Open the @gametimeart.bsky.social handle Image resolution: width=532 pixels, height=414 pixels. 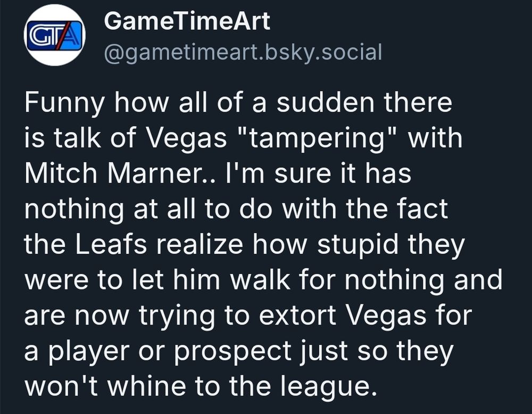[243, 53]
